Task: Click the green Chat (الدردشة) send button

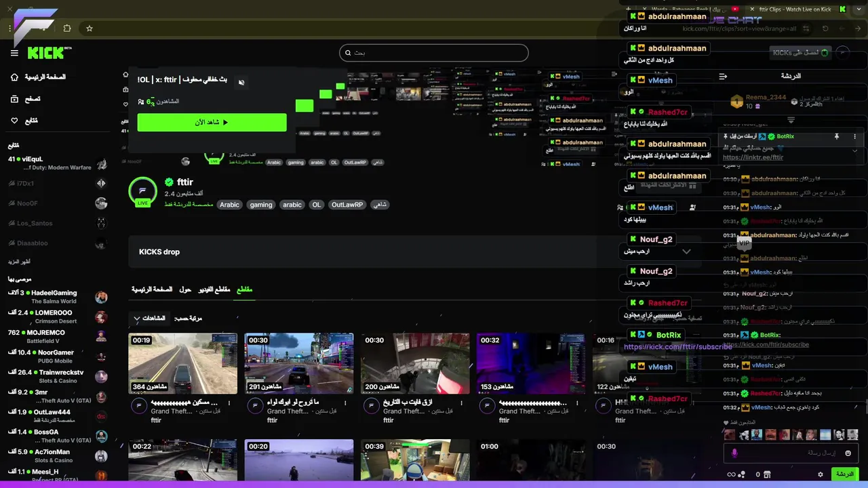Action: pos(845,474)
